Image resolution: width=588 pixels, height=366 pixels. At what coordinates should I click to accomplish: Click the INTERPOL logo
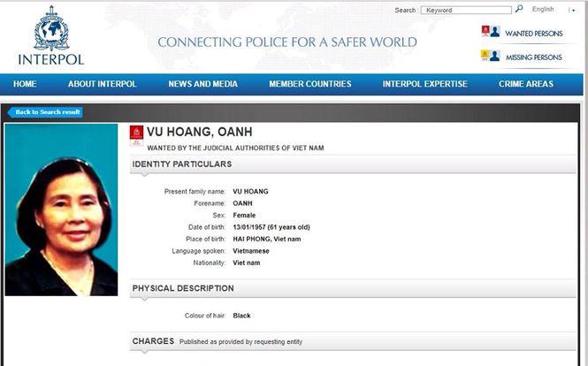point(50,35)
